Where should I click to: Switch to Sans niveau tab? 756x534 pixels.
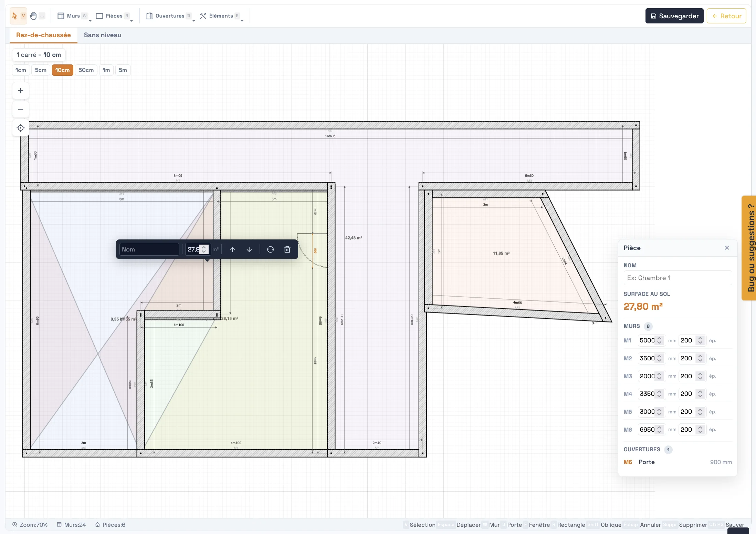pos(103,35)
